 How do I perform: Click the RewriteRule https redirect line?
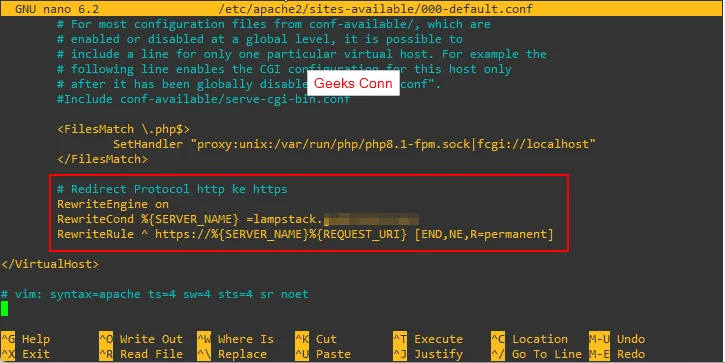[x=305, y=234]
